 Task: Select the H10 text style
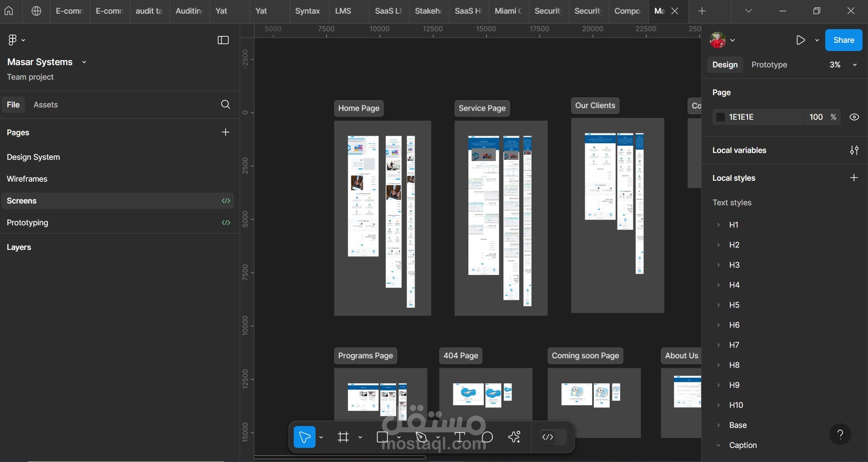click(736, 405)
